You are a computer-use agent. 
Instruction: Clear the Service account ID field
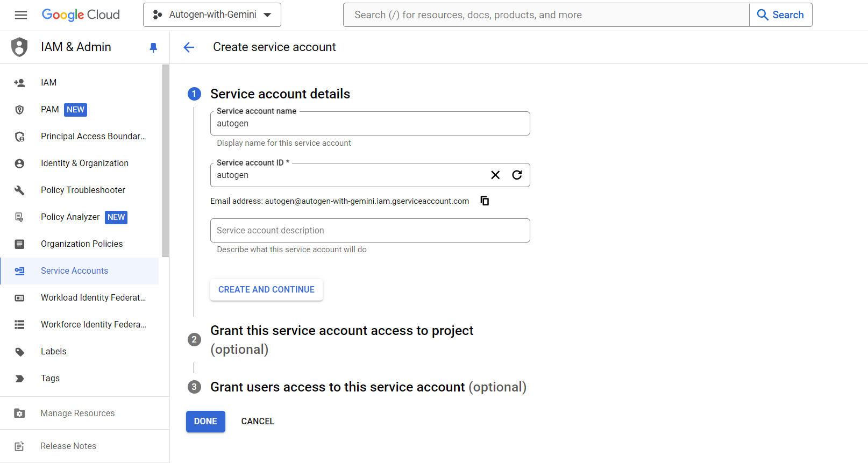tap(495, 175)
